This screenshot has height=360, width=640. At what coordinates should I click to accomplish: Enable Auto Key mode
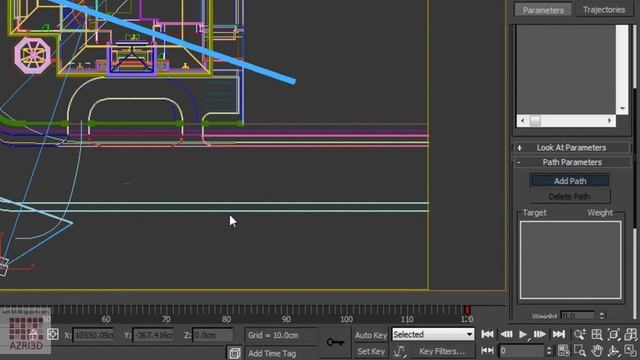(371, 335)
